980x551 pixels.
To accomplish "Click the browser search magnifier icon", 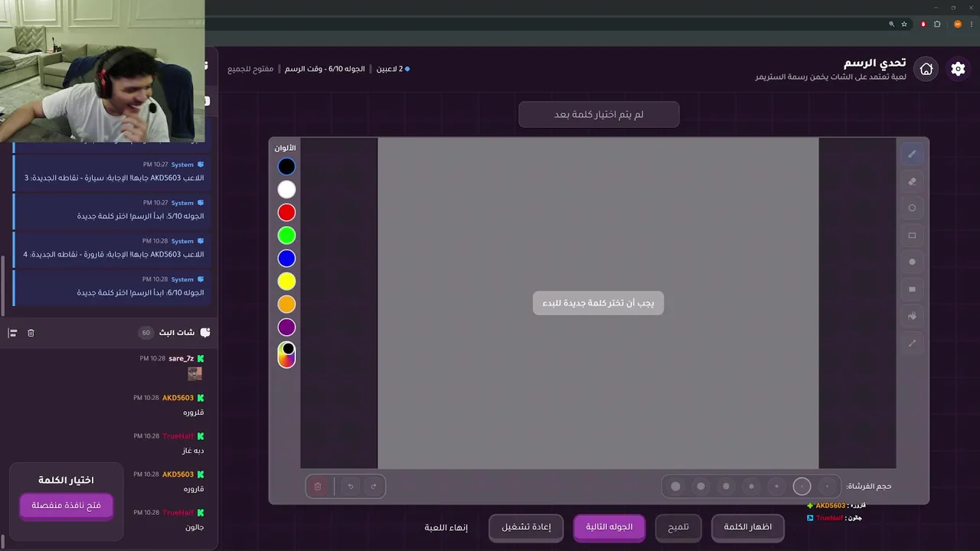I will coord(891,24).
